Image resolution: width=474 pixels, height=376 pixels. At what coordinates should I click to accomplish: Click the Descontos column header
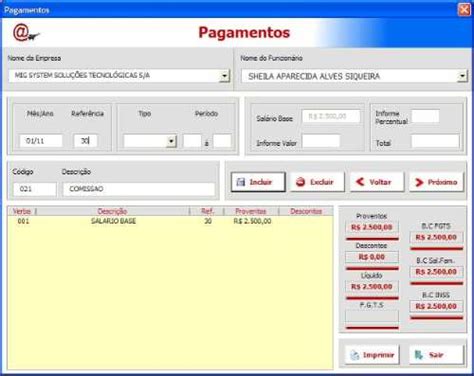(306, 211)
